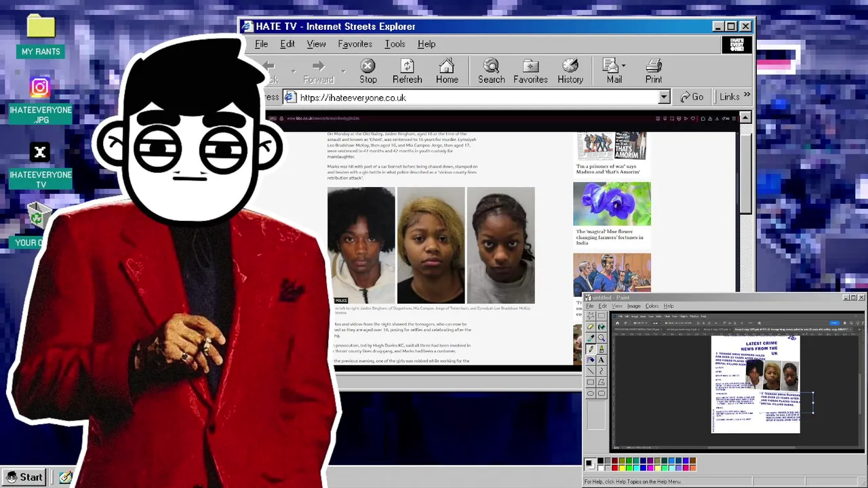Click the middle mugshot photo in the article
Viewport: 868px width, 488px height.
(x=431, y=245)
